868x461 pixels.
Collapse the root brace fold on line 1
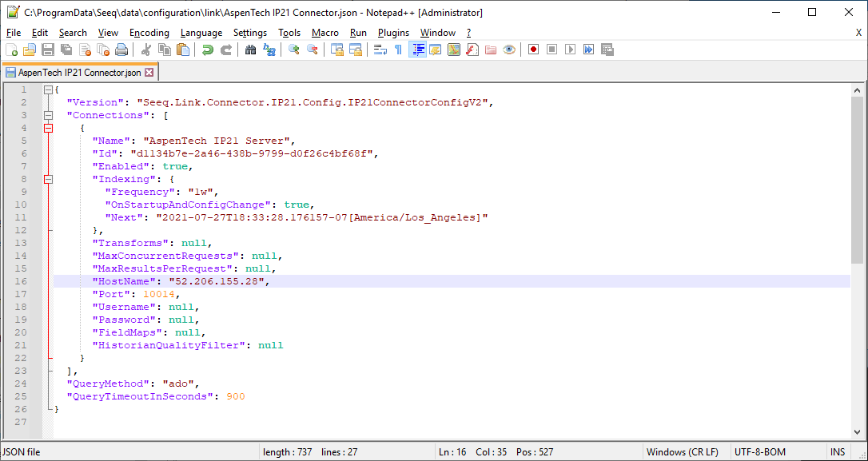48,89
